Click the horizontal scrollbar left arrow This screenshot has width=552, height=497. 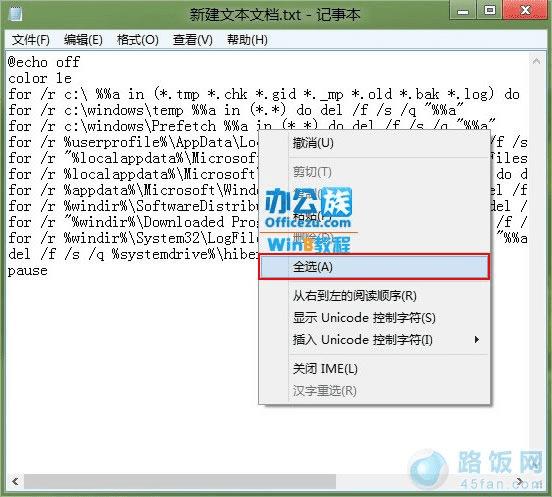[x=15, y=481]
